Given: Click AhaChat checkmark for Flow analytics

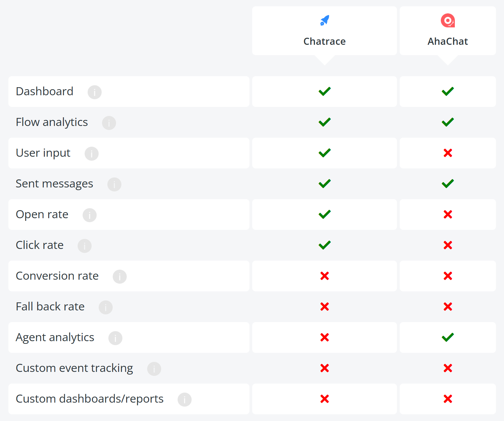Looking at the screenshot, I should (x=448, y=122).
